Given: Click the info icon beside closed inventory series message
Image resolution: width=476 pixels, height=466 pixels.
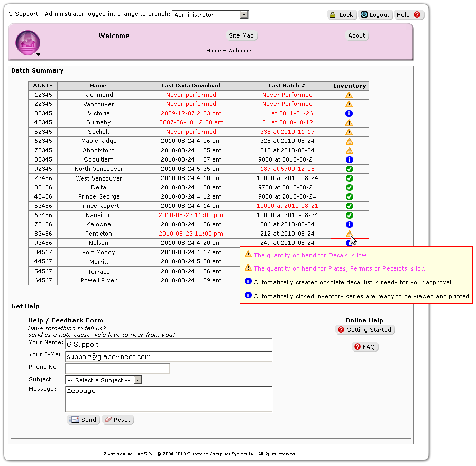Looking at the screenshot, I should click(248, 295).
